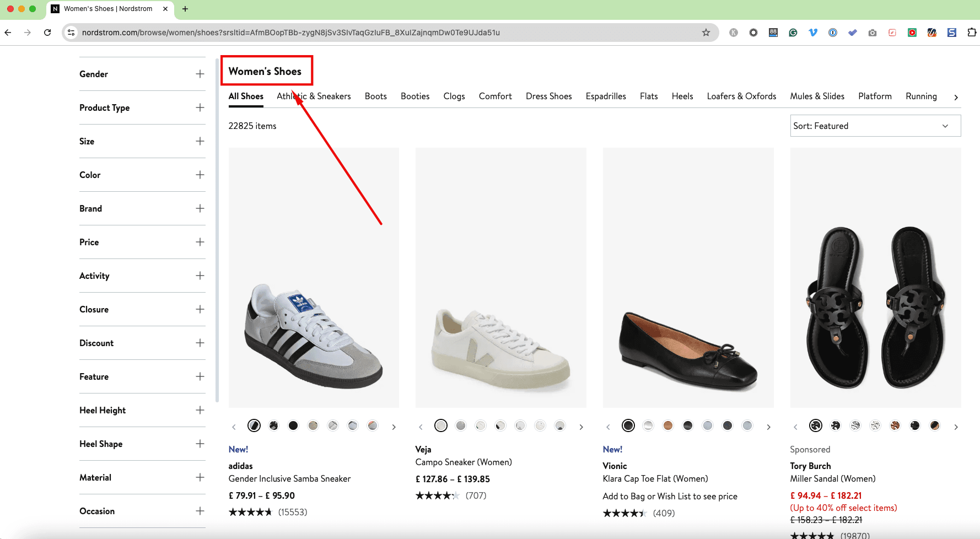This screenshot has height=539, width=980.
Task: Select the Athletic & Sneakers tab
Action: coord(314,96)
